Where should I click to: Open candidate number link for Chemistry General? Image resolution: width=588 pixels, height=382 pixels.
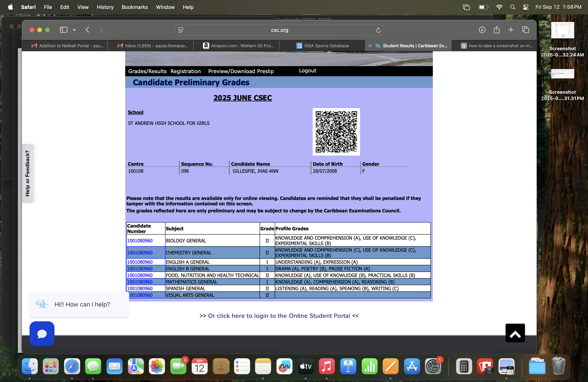[140, 253]
